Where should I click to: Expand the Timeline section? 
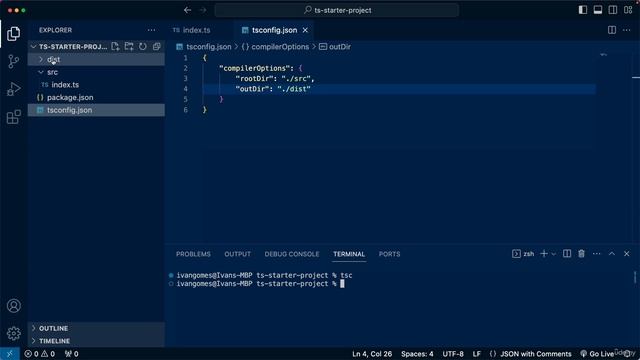point(96,341)
